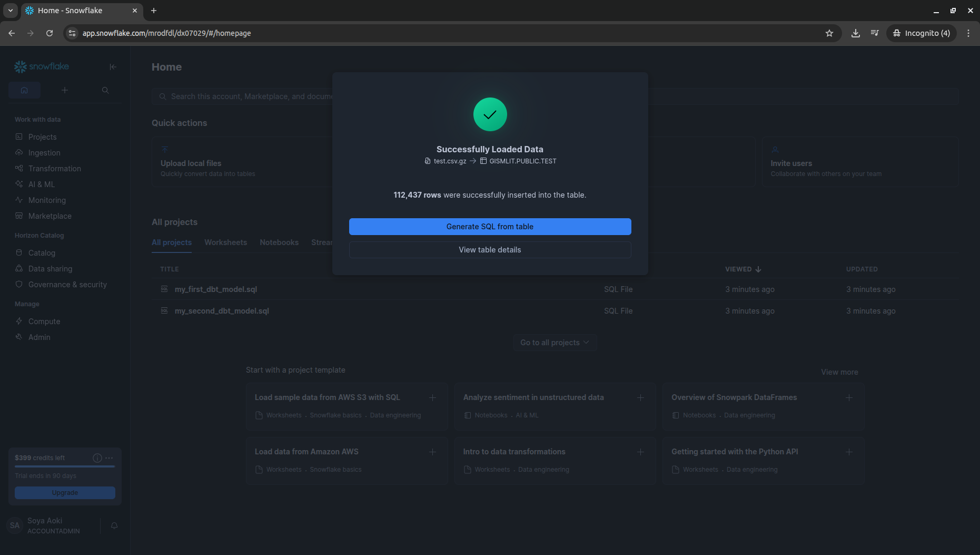Open the Incognito (4) profile chip
Screen dimensions: 980x555
coord(922,33)
